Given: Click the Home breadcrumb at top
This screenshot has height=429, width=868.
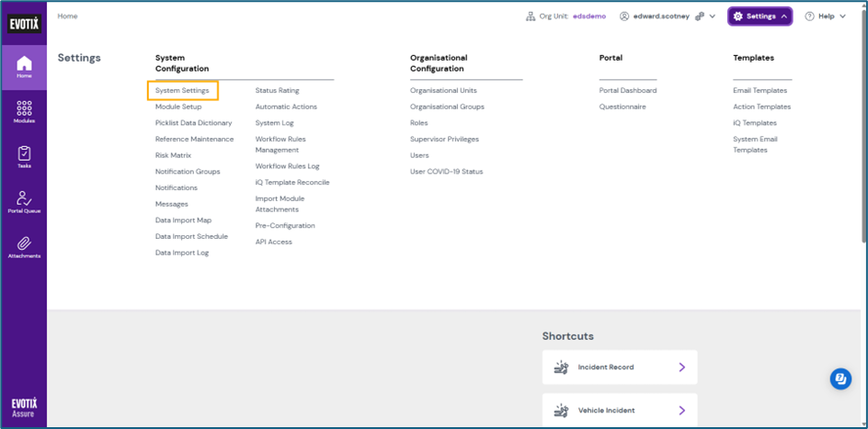Looking at the screenshot, I should point(67,17).
